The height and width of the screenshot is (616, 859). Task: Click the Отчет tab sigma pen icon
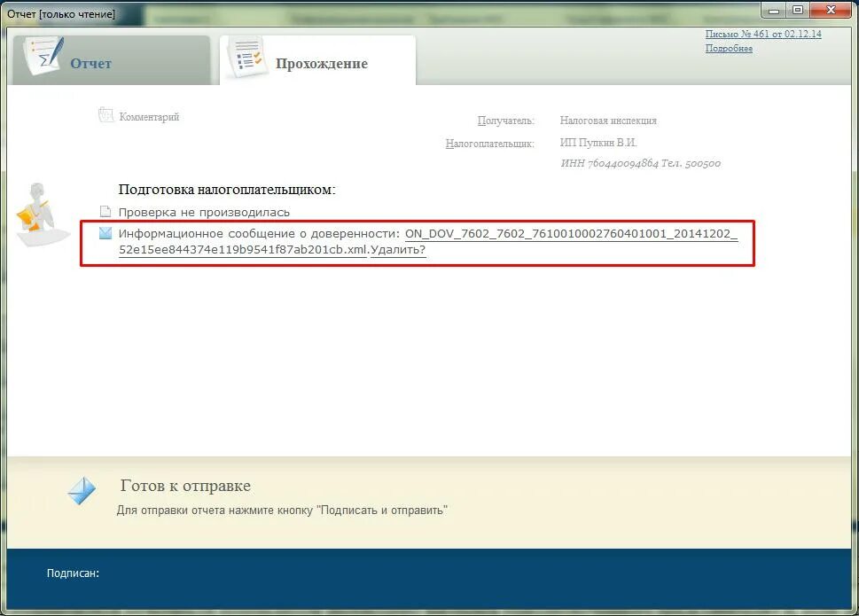tap(43, 57)
